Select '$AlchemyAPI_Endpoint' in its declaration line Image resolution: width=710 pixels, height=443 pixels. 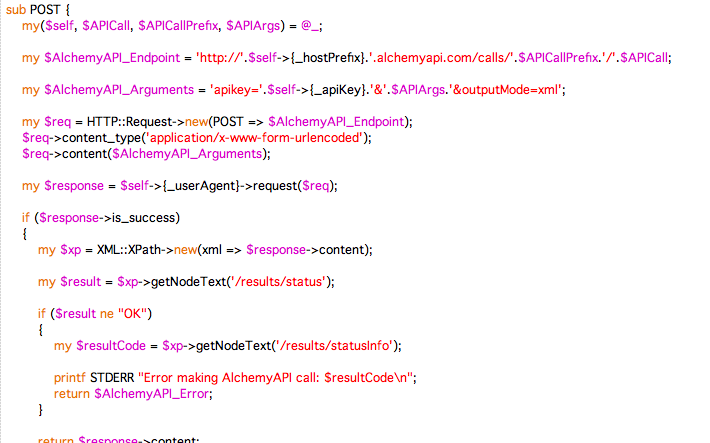coord(112,58)
